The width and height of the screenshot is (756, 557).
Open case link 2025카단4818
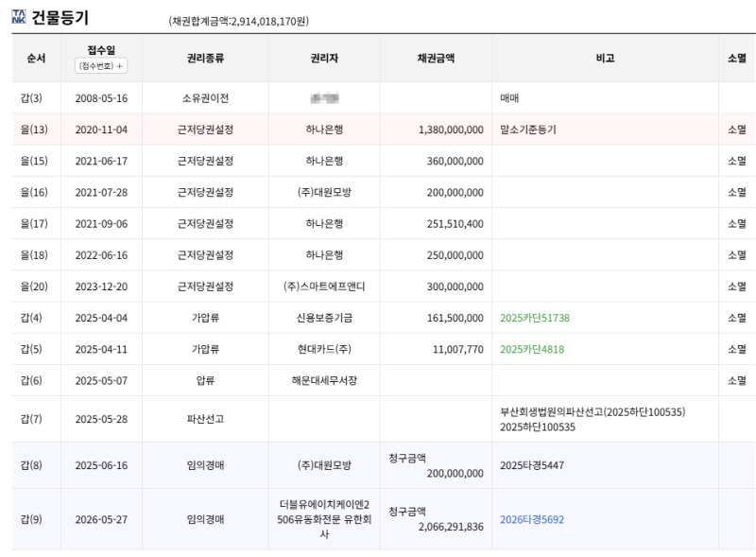(x=532, y=350)
